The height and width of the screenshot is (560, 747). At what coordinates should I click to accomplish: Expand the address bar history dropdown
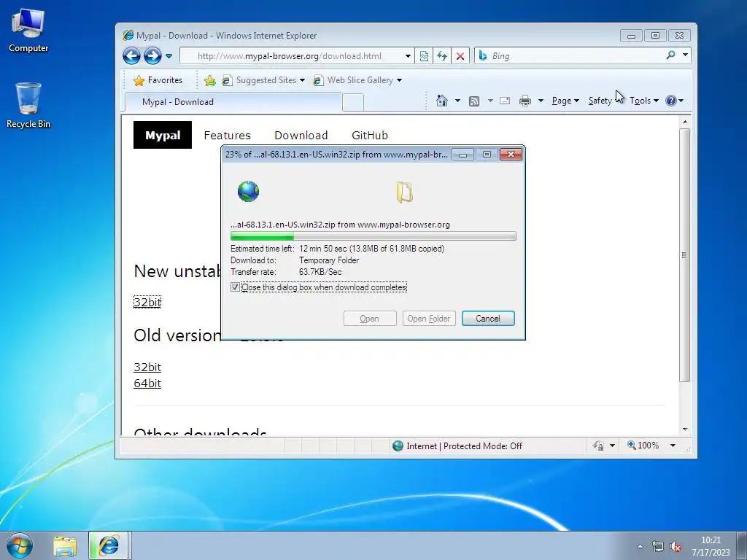(x=409, y=56)
